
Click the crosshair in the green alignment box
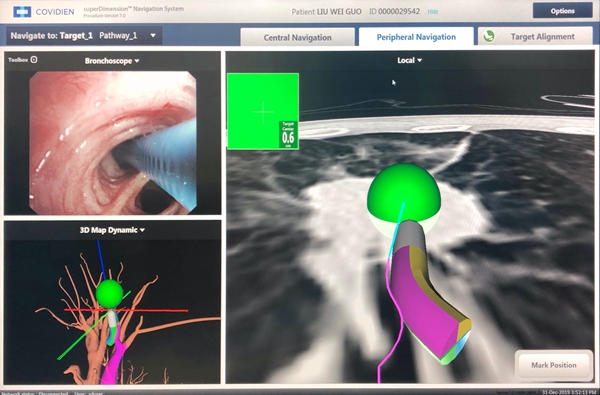(x=263, y=112)
